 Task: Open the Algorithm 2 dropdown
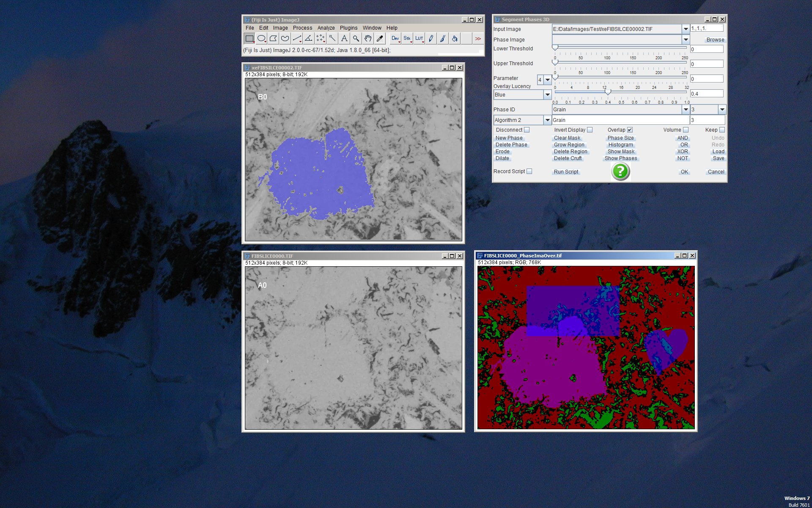pos(547,120)
